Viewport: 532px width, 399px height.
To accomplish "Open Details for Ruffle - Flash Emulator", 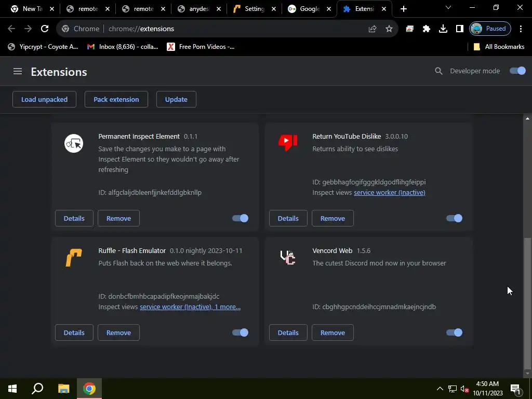I will point(74,332).
